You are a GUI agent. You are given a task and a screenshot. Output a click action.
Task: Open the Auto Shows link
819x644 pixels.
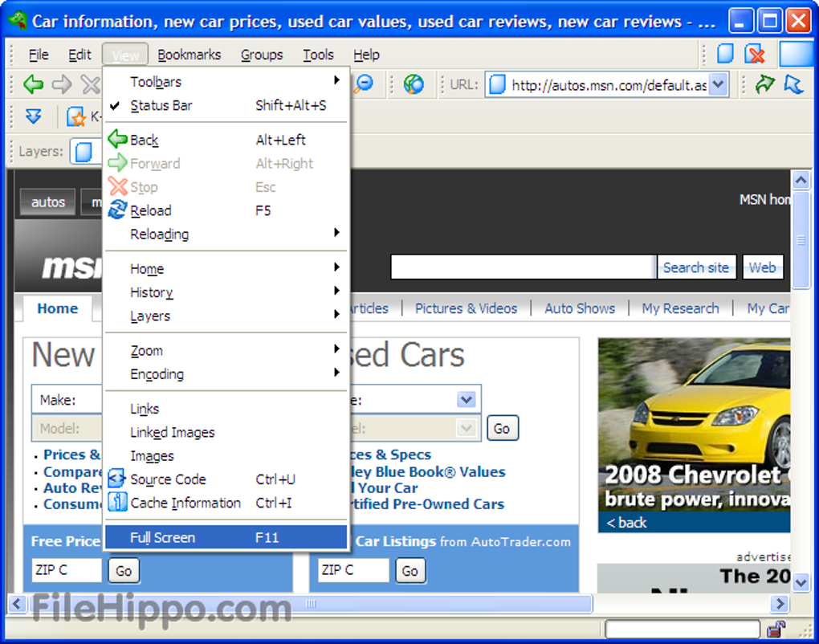(579, 308)
